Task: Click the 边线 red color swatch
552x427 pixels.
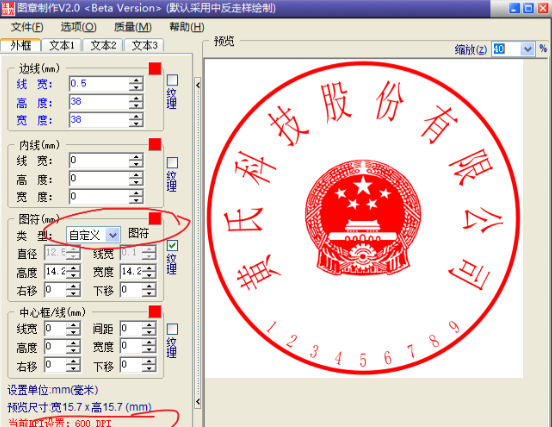Action: pos(155,68)
